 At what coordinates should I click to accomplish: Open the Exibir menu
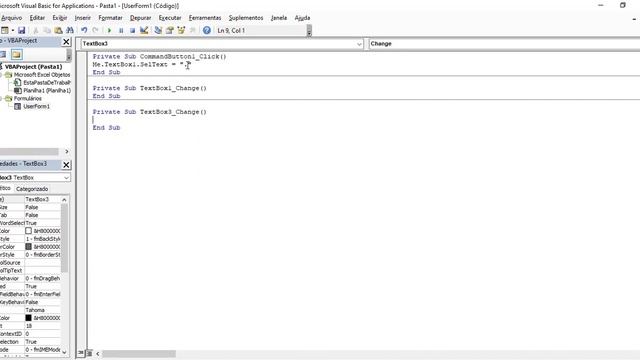pyautogui.click(x=60, y=18)
